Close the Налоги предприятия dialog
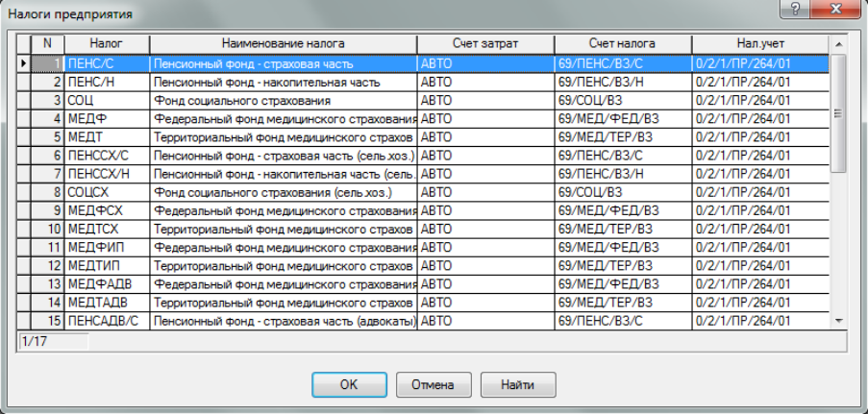This screenshot has width=868, height=414. [836, 11]
